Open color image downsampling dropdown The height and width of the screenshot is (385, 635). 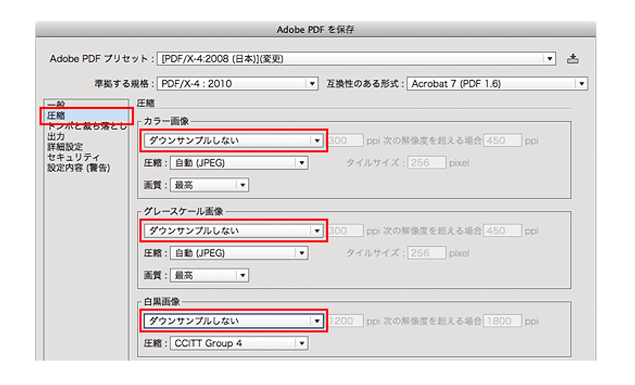[x=233, y=140]
